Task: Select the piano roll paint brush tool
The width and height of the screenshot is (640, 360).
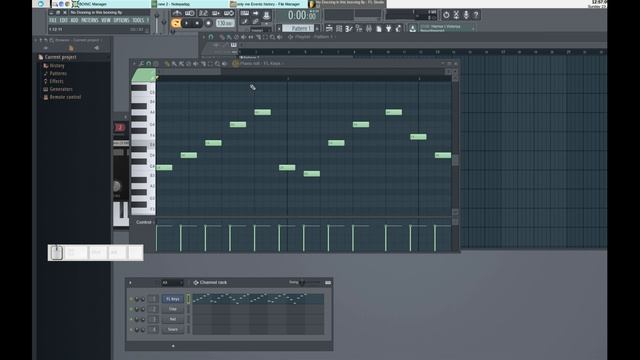Action: (x=174, y=64)
